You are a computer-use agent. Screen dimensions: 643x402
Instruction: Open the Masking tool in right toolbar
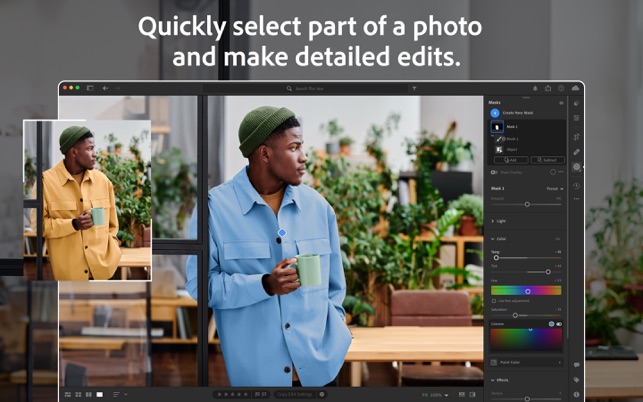pos(577,168)
